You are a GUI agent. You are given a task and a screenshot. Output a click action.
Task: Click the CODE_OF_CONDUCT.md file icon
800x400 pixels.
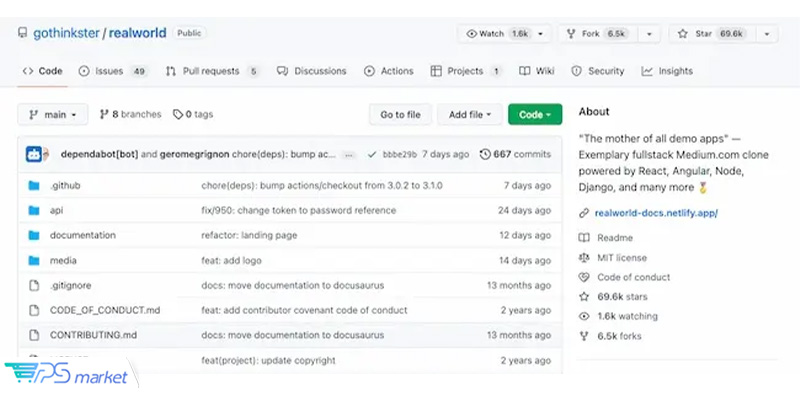34,310
